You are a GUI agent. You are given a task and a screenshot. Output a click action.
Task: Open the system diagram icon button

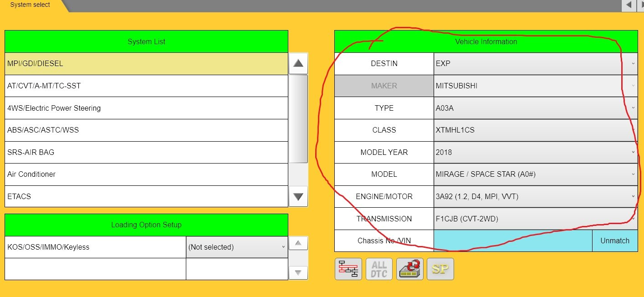click(348, 269)
